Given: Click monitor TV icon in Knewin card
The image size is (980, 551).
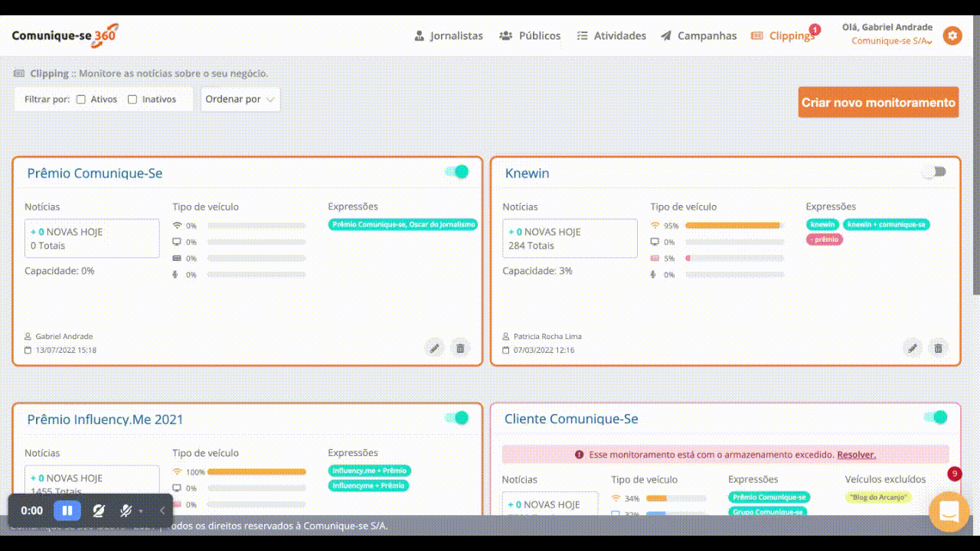Looking at the screenshot, I should point(655,241).
